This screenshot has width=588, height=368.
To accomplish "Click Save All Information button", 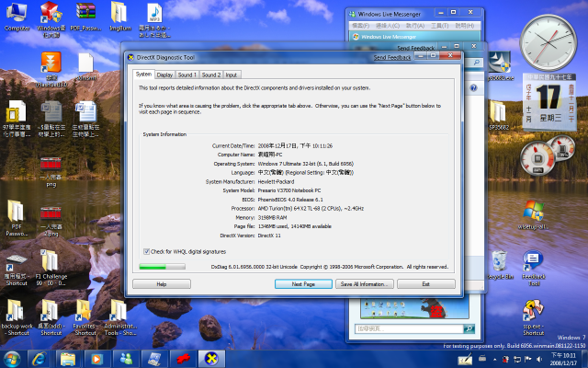I will (365, 284).
